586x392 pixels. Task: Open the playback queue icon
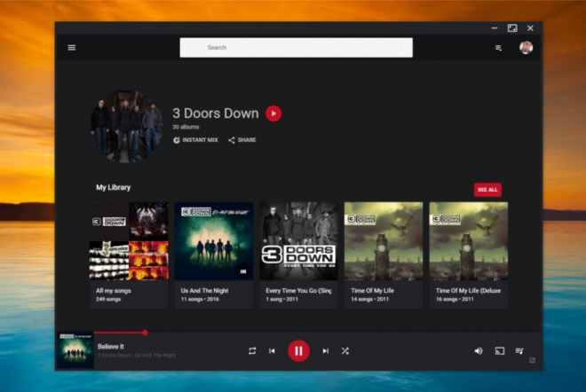[519, 350]
